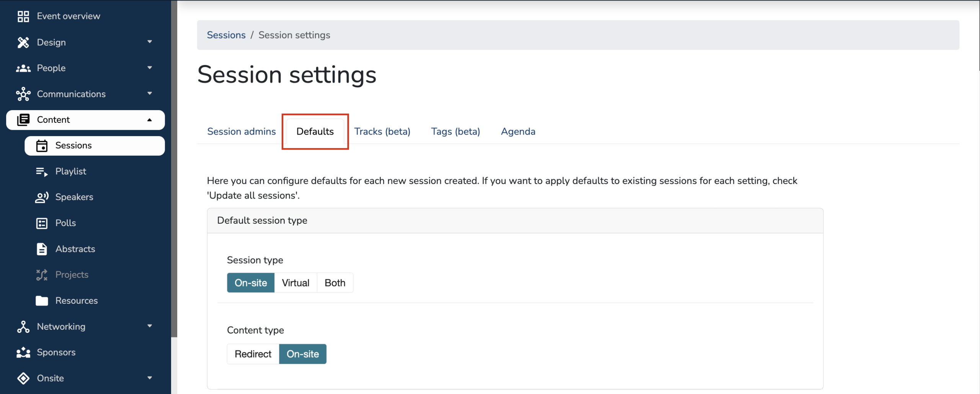Choose On-site under Session type
The image size is (980, 394).
click(x=251, y=283)
